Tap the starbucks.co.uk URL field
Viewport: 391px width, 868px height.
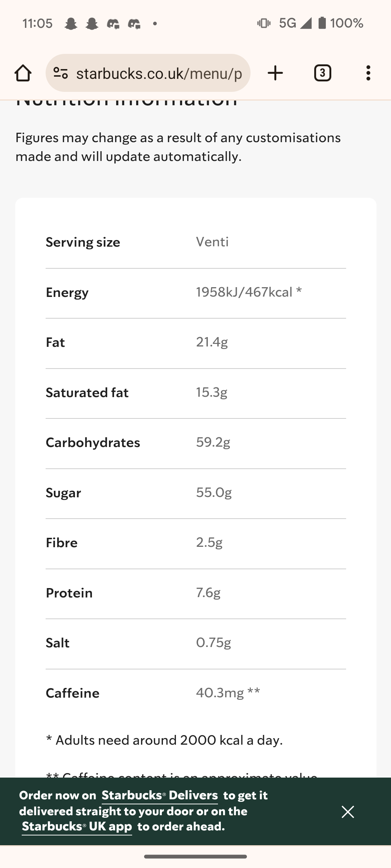159,73
